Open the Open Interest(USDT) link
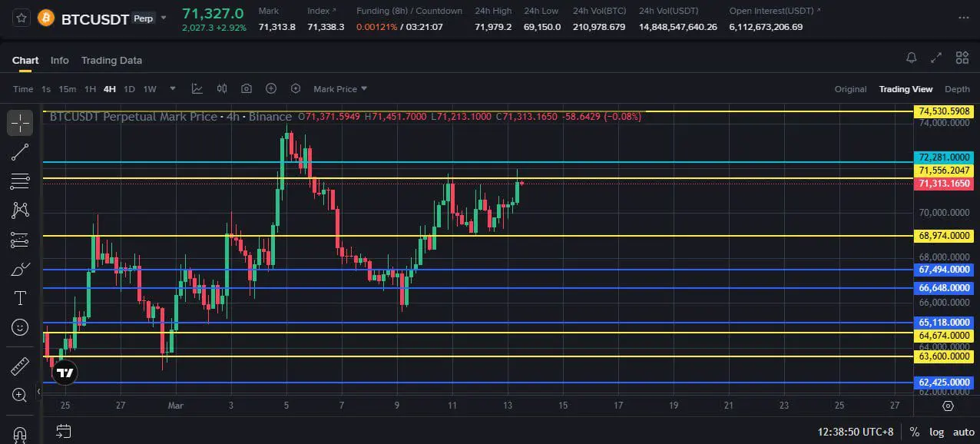Screen dimensions: 980x444 (x=775, y=11)
